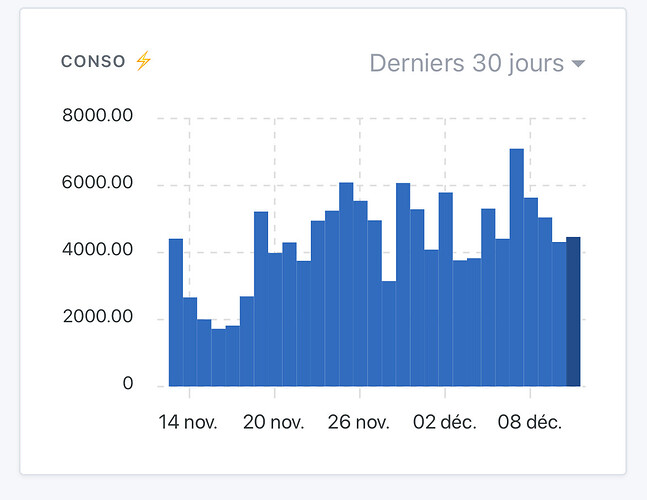Click the 4000.00 y-axis label
Screen dimensions: 647x500
coord(96,251)
